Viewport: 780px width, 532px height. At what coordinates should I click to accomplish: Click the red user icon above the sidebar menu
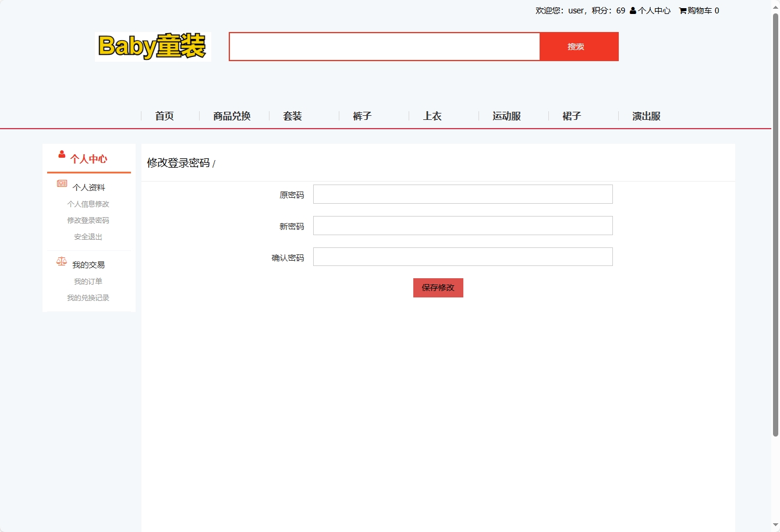click(x=61, y=154)
